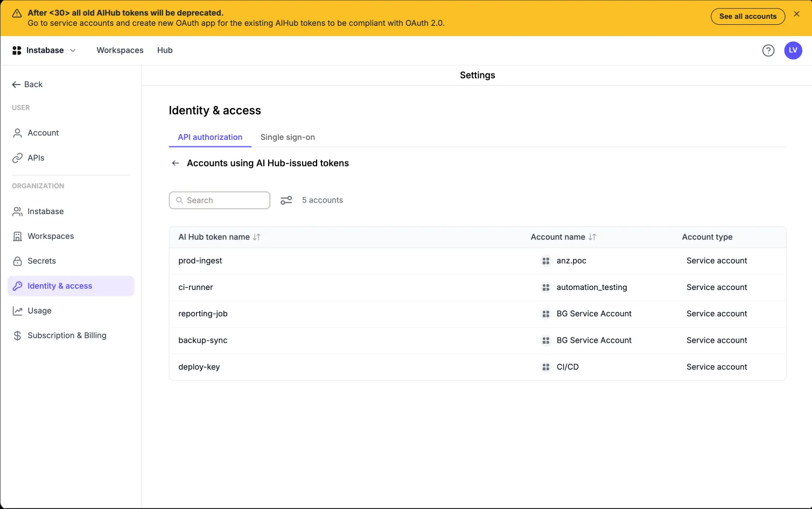The image size is (812, 509).
Task: Click the automation_testing account icon
Action: pos(545,287)
